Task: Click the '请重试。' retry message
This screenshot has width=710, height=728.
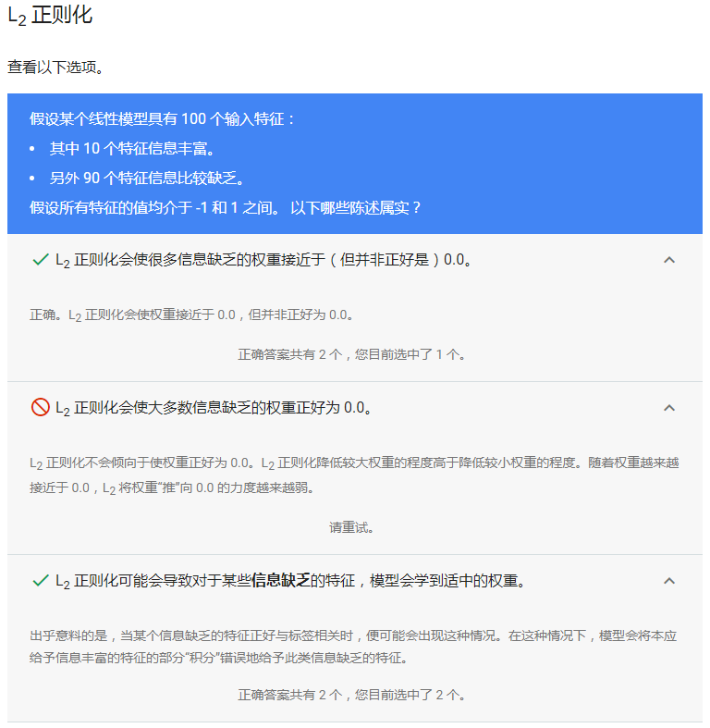Action: click(351, 527)
